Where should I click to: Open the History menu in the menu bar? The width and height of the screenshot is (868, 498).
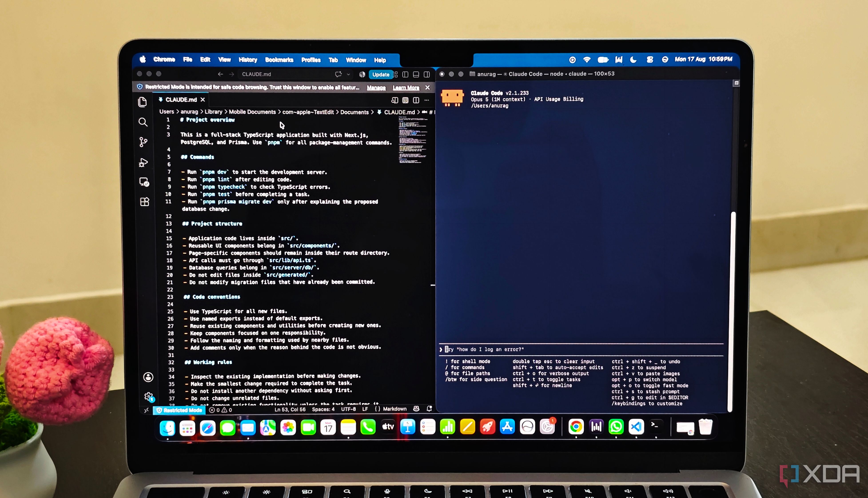[248, 60]
